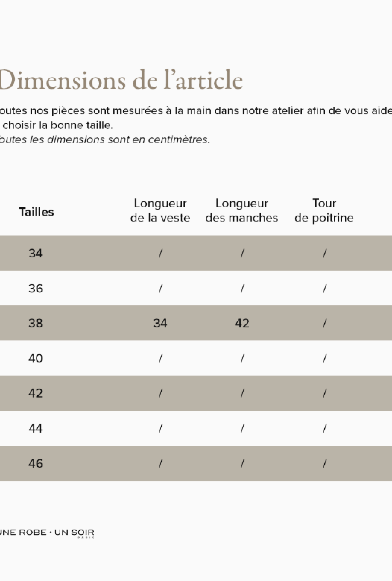Screen dimensions: 392x581
Task: Open the Une Robe Un Soir logo
Action: click(x=47, y=532)
